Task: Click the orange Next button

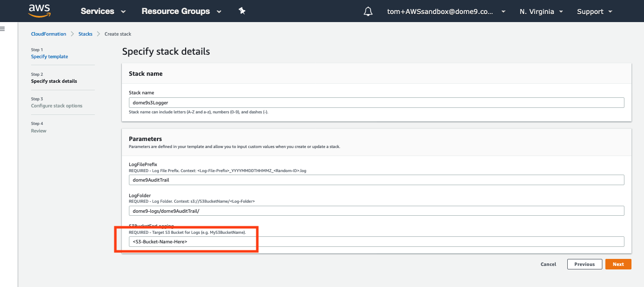Action: pyautogui.click(x=618, y=264)
